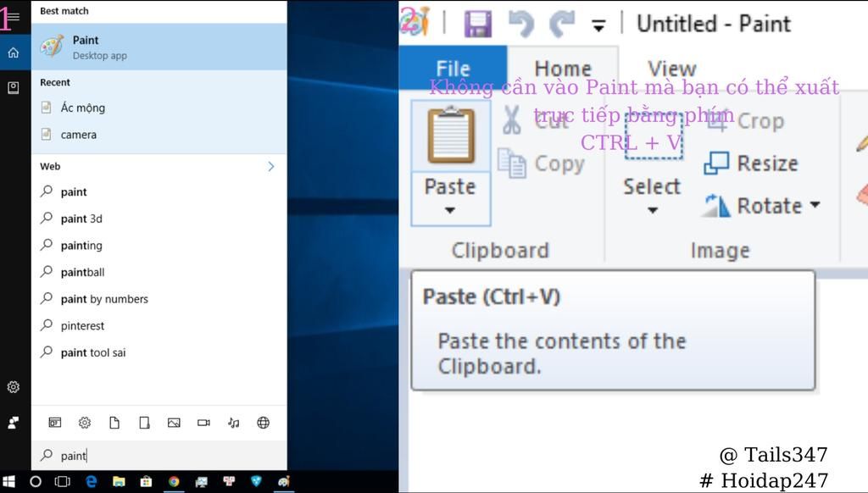
Task: Filter search results by Videos camera icon
Action: click(203, 423)
